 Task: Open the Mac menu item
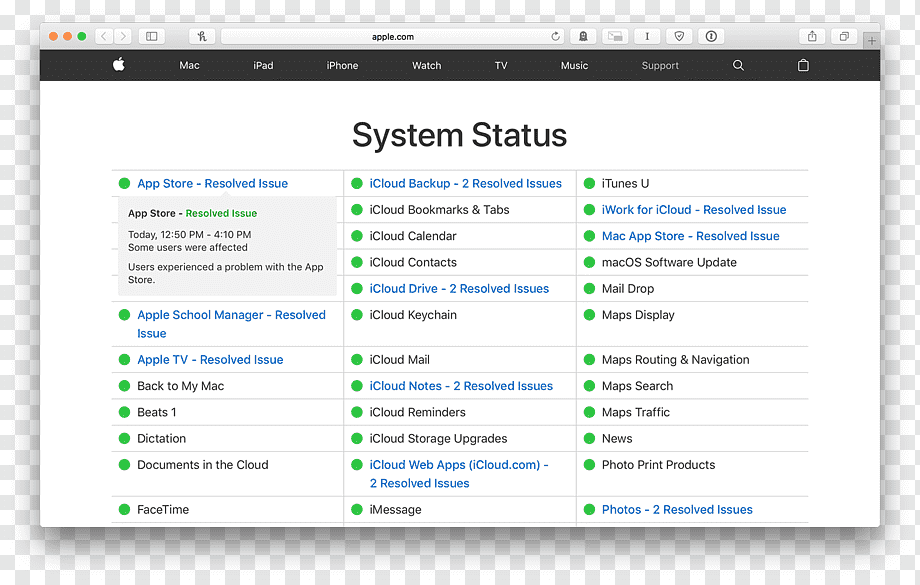tap(190, 65)
